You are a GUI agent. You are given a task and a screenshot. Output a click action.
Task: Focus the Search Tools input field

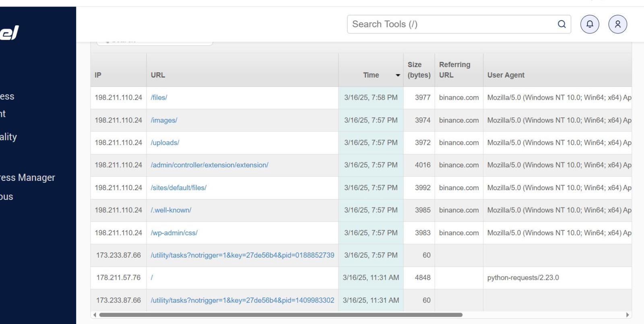(451, 24)
